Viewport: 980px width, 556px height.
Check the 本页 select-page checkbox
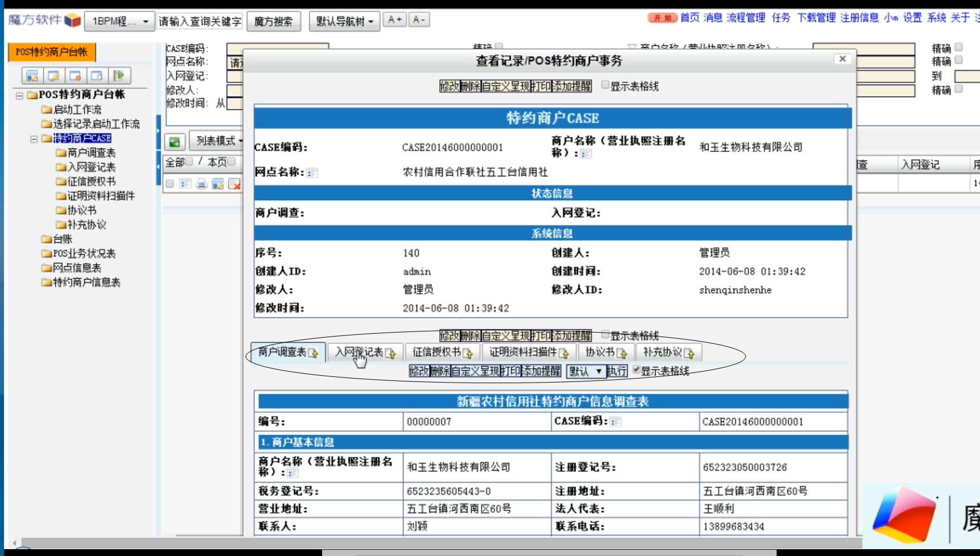coord(231,161)
